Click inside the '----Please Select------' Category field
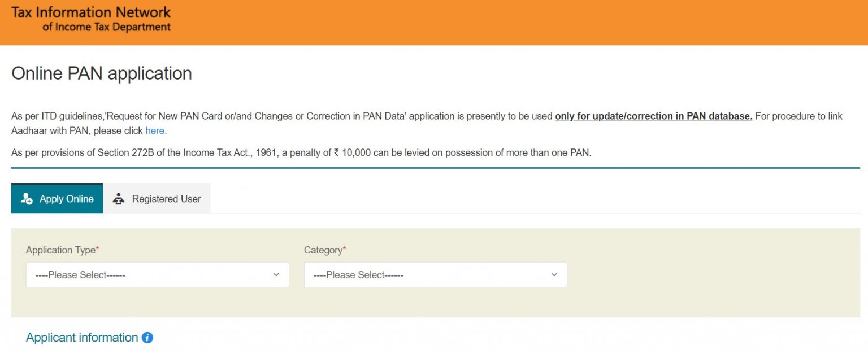The width and height of the screenshot is (868, 350). point(396,275)
